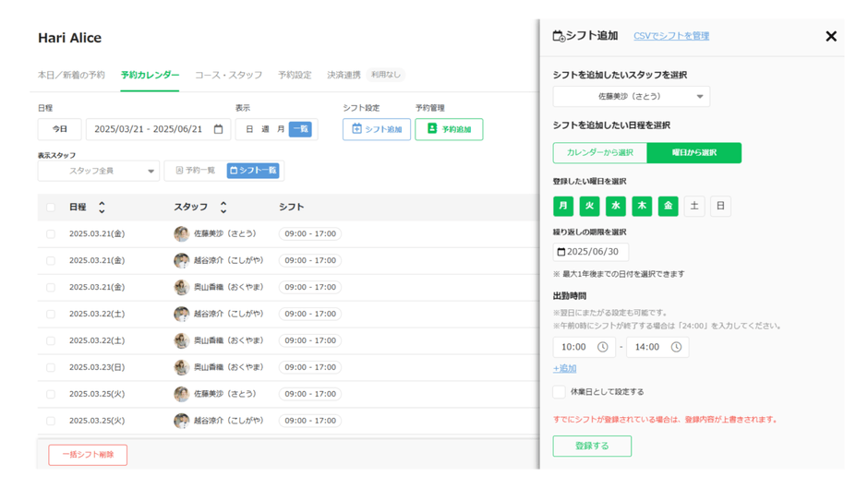Click clock icon in 14:00 end time
Image resolution: width=868 pixels, height=488 pixels.
click(x=676, y=347)
